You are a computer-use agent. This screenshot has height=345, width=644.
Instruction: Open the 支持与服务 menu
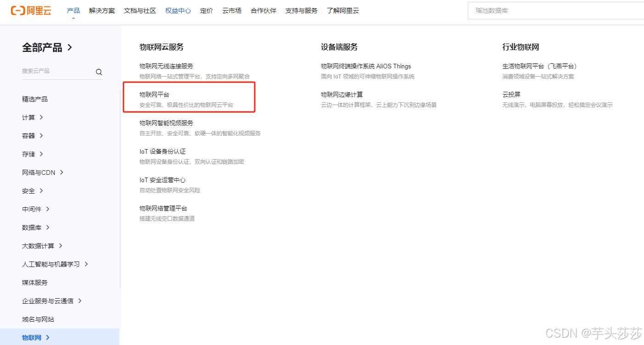(x=302, y=11)
